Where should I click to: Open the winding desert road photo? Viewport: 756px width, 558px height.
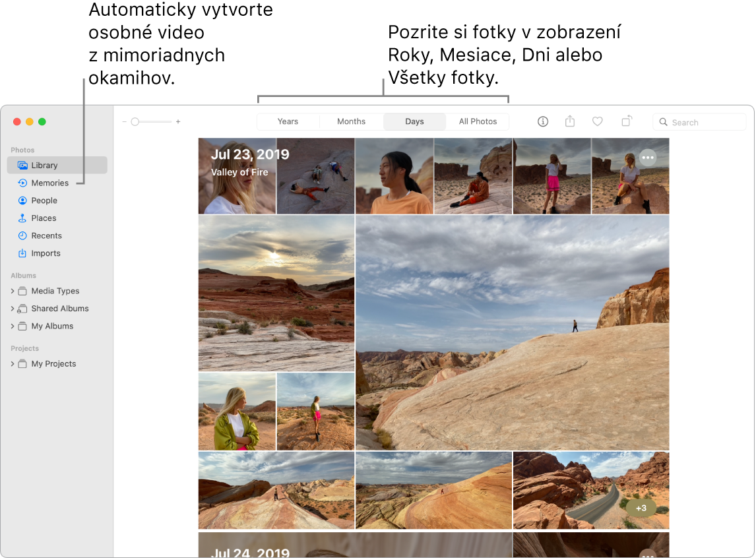[x=591, y=490]
